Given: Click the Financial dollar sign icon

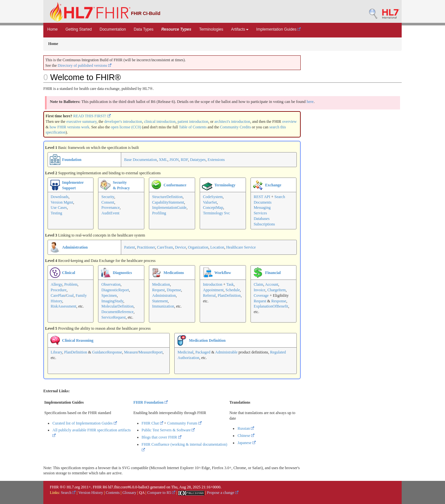Looking at the screenshot, I should [258, 273].
